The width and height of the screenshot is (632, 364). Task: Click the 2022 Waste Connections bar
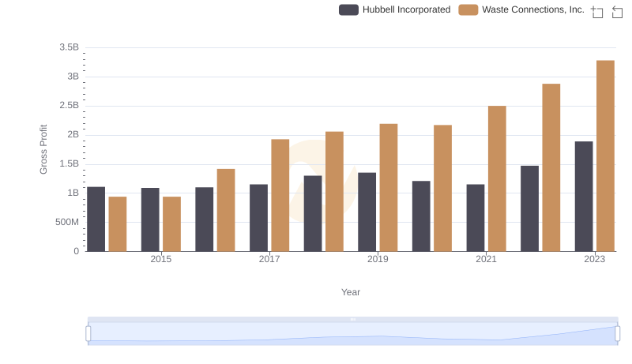point(551,167)
